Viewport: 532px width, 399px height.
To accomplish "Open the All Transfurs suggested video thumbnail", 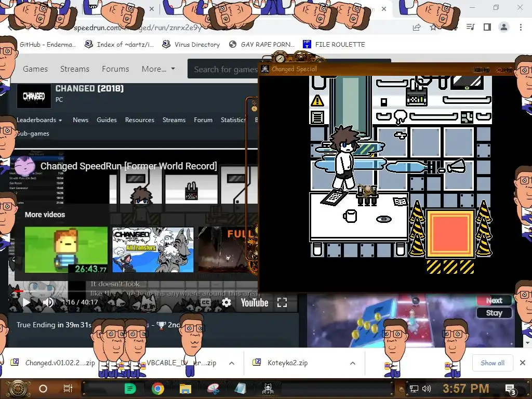I will [x=153, y=250].
